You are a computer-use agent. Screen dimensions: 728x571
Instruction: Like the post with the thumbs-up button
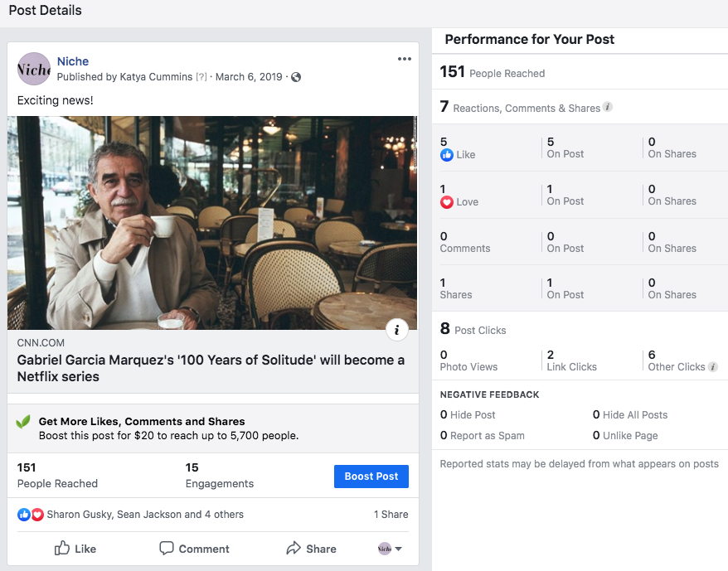click(x=75, y=549)
